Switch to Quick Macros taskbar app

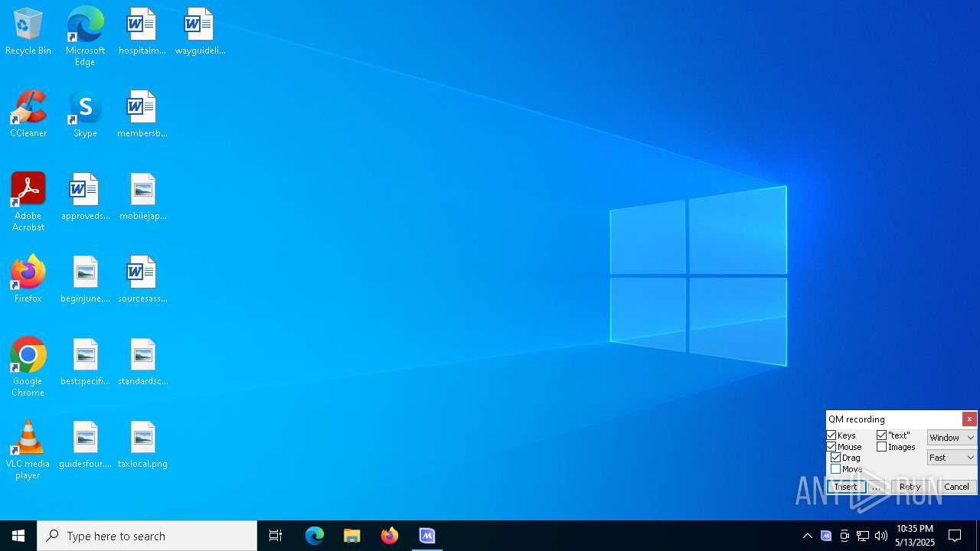click(x=427, y=536)
